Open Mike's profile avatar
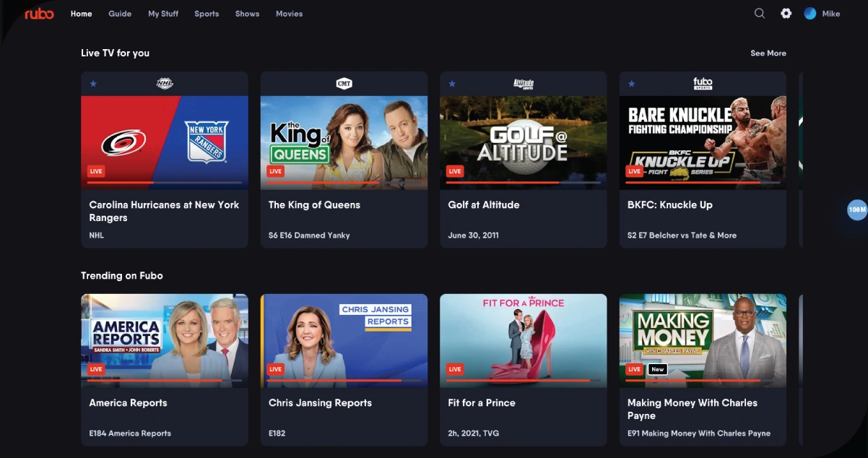Image resolution: width=868 pixels, height=458 pixels. click(810, 13)
